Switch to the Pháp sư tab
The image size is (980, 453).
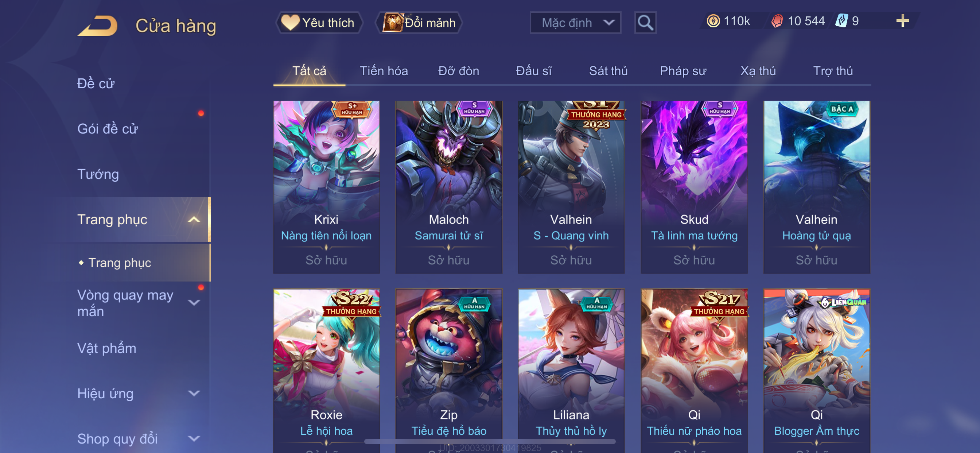click(683, 71)
